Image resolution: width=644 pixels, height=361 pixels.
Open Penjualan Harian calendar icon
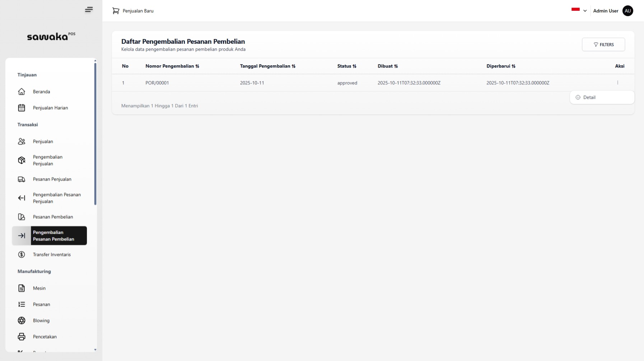click(22, 108)
